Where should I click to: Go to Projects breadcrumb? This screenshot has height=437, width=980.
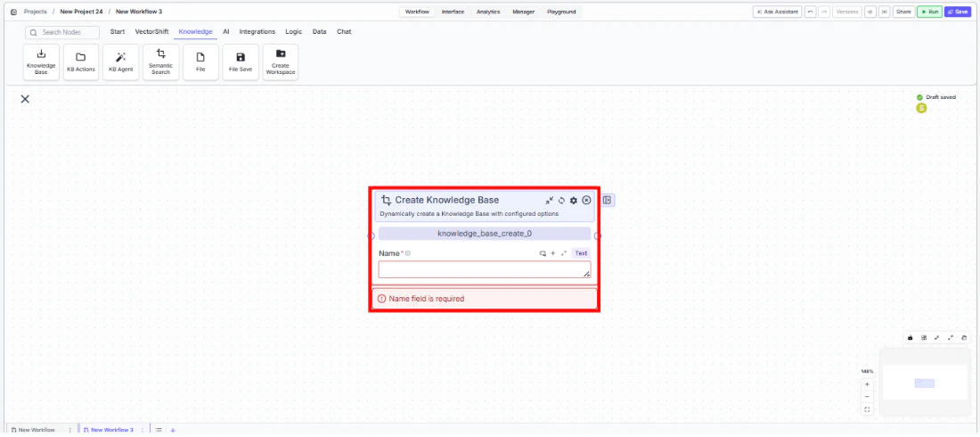point(36,12)
